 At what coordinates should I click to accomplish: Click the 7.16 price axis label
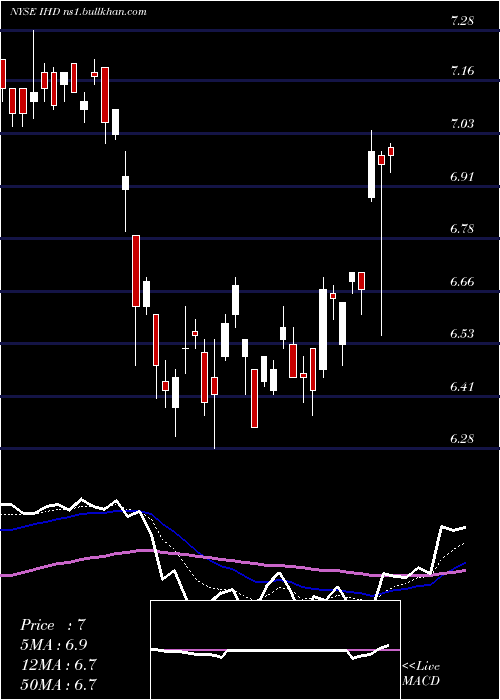pos(462,71)
